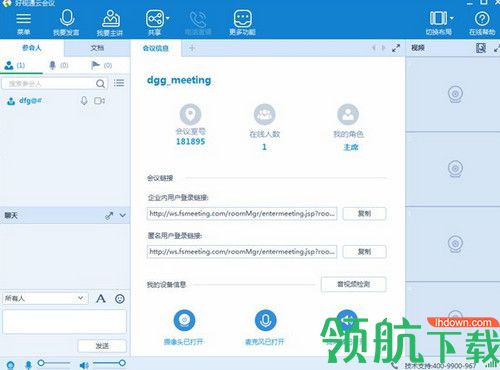
Task: Toggle camera for attendee dfg@#
Action: coord(99,100)
